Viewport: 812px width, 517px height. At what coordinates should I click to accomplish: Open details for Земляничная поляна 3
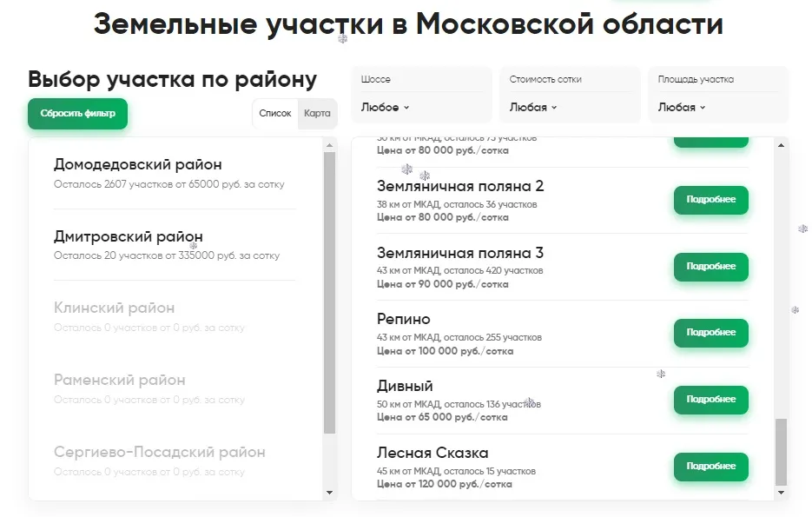pyautogui.click(x=710, y=267)
